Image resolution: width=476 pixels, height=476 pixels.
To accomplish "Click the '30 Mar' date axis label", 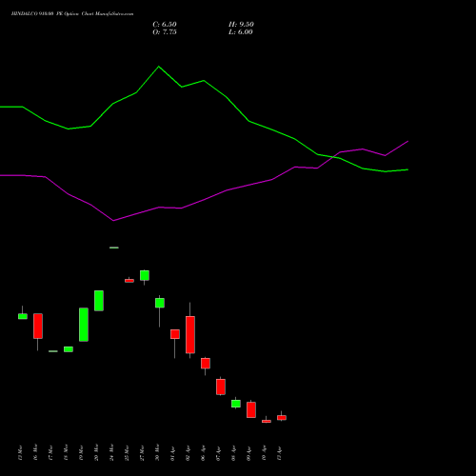I will pyautogui.click(x=157, y=452).
